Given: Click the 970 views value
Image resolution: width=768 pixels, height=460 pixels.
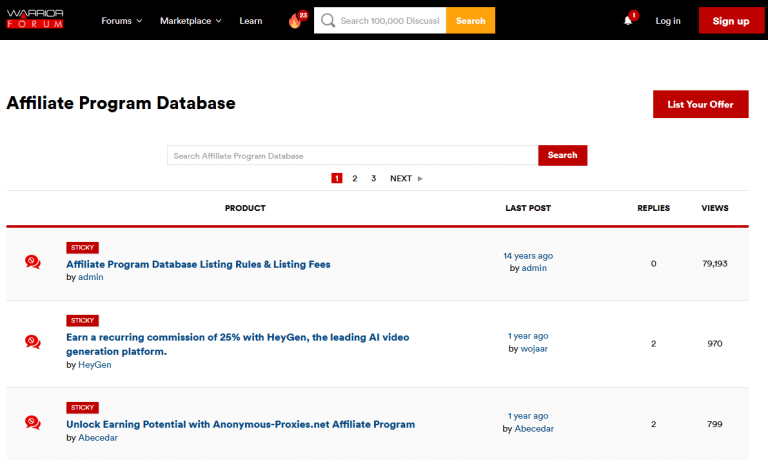Looking at the screenshot, I should (715, 343).
